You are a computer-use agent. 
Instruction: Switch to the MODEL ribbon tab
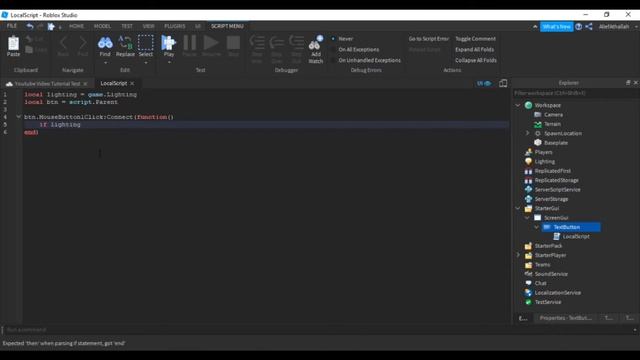[x=102, y=26]
